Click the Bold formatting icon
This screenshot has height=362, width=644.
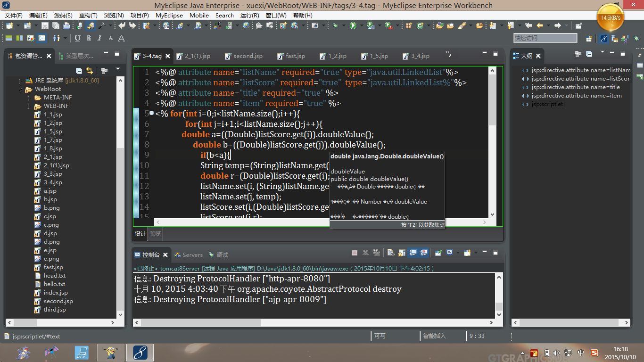pos(89,38)
